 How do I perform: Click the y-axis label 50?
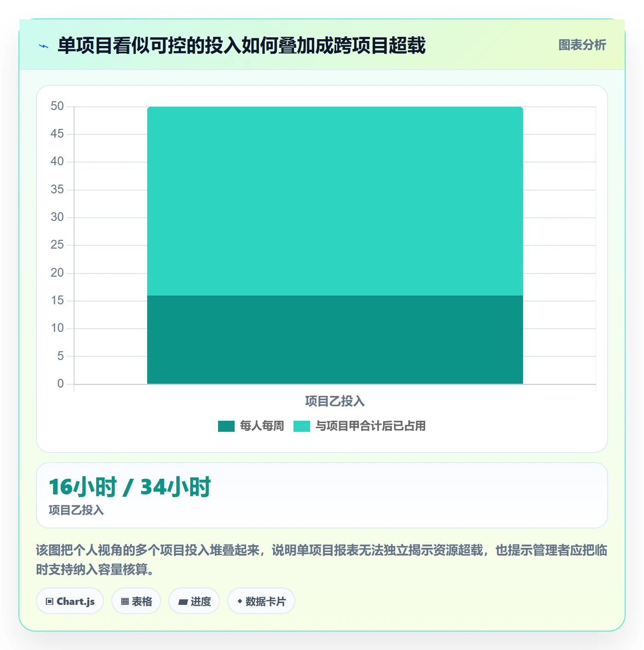point(57,106)
